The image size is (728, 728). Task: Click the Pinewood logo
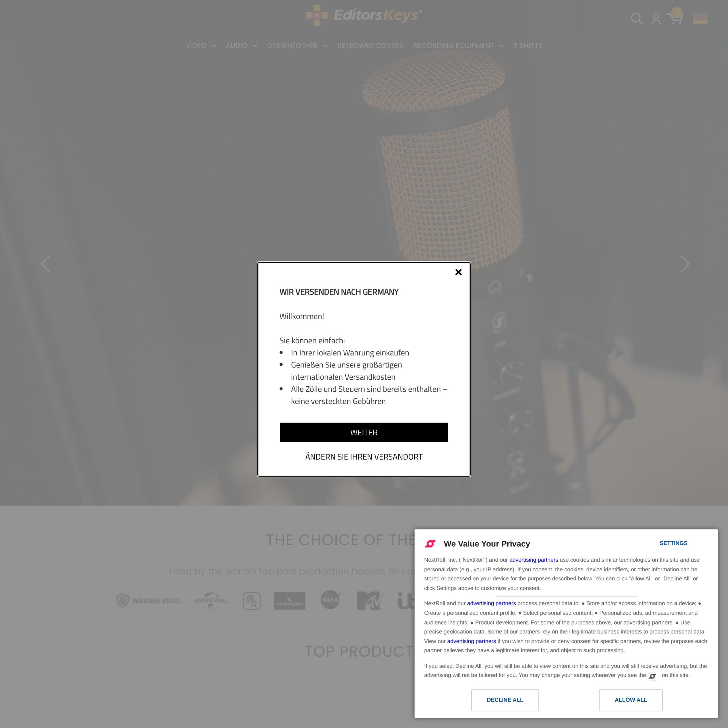289,601
